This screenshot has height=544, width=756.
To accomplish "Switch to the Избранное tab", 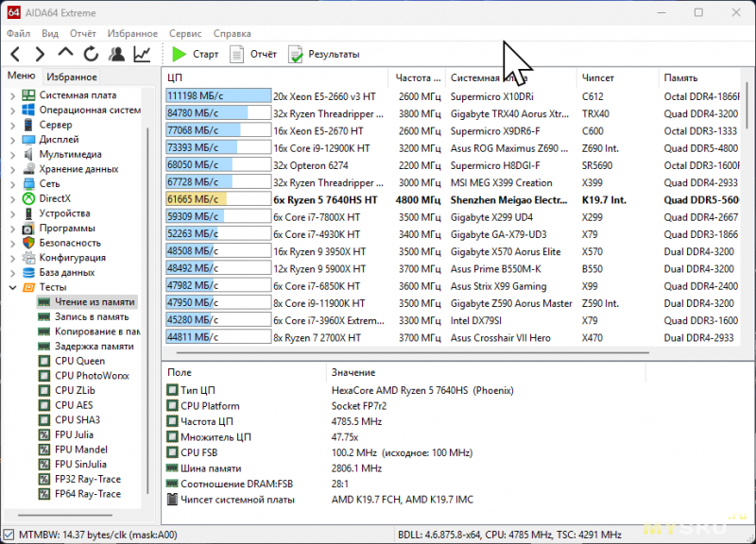I will [x=72, y=76].
